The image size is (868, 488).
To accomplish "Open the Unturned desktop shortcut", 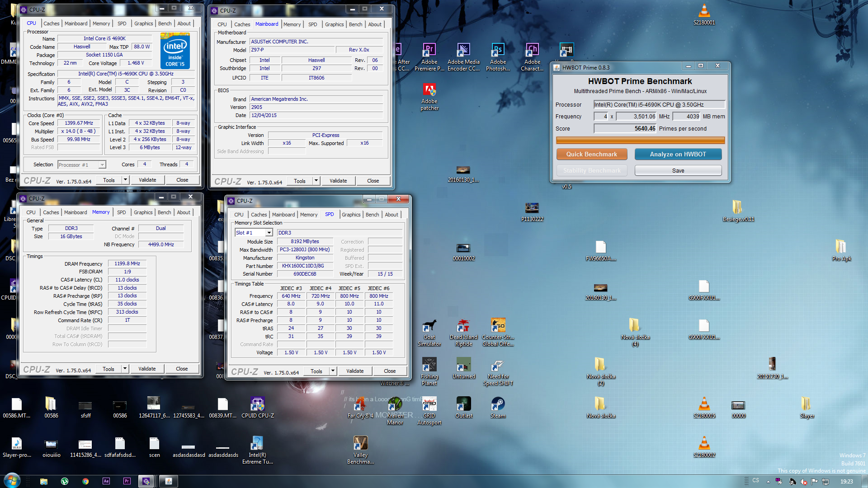I will (463, 368).
